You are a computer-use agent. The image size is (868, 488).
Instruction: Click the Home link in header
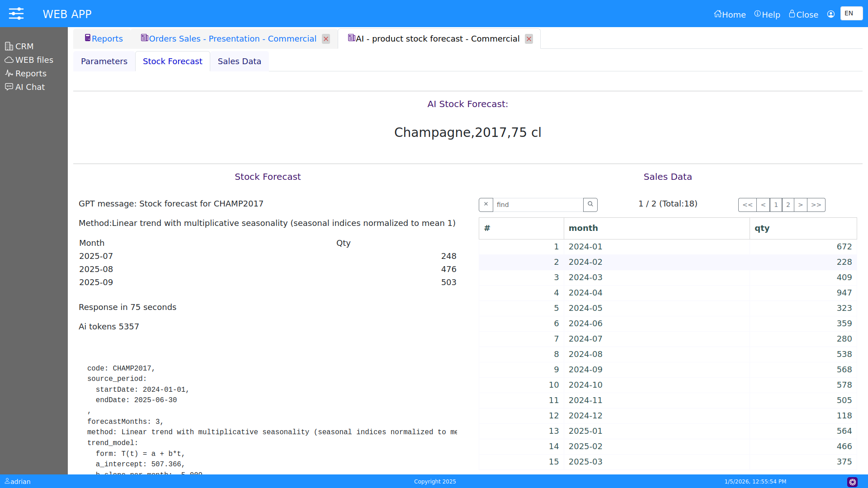[x=730, y=14]
